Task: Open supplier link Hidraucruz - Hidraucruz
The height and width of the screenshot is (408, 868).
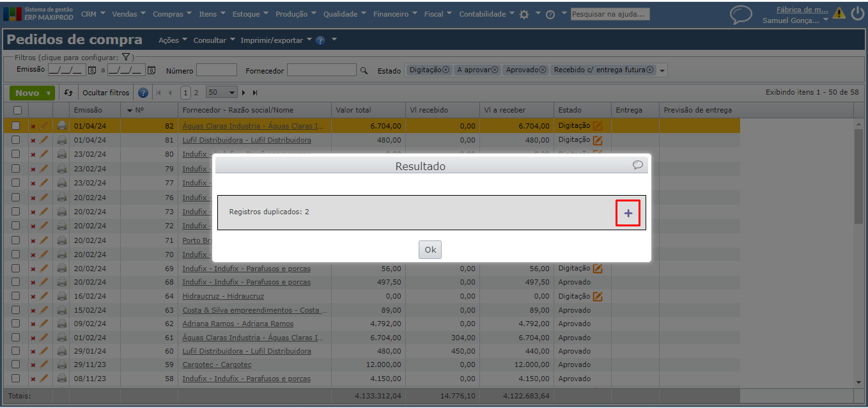Action: point(223,296)
